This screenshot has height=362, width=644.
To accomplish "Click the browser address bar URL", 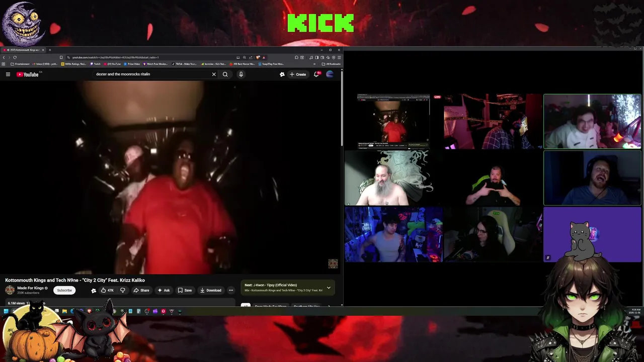I will (116, 57).
